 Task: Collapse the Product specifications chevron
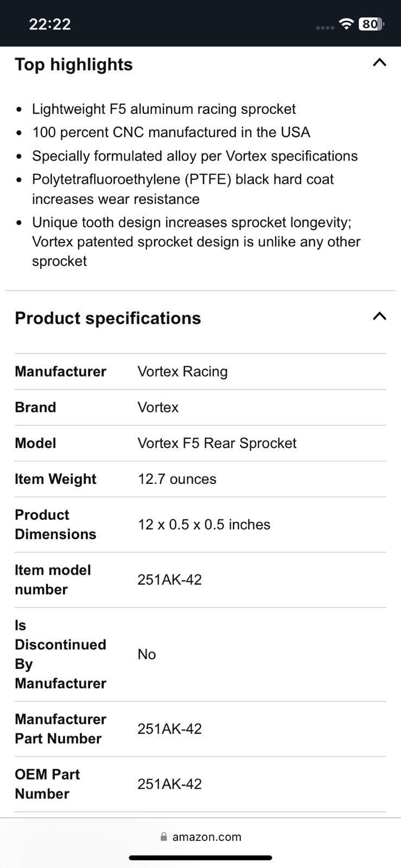pyautogui.click(x=379, y=316)
